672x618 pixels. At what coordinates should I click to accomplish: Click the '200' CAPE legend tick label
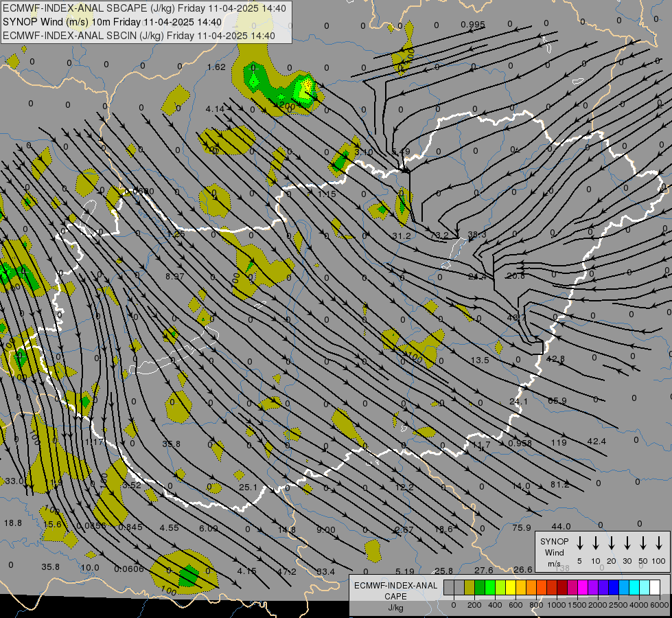pyautogui.click(x=474, y=605)
